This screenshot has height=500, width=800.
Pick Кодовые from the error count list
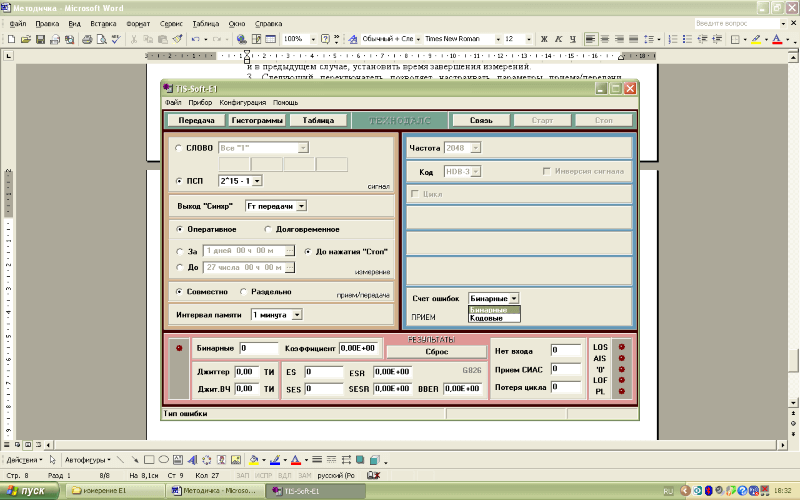pos(494,318)
